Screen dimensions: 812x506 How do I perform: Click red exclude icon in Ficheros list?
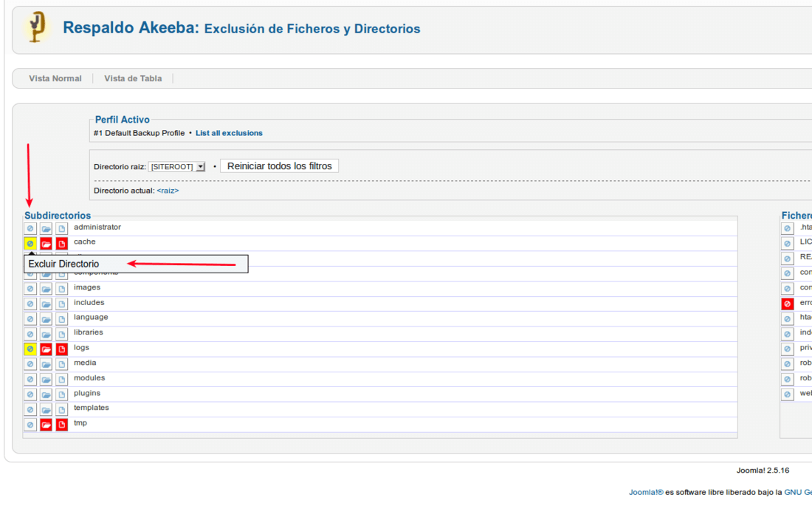[x=787, y=304]
